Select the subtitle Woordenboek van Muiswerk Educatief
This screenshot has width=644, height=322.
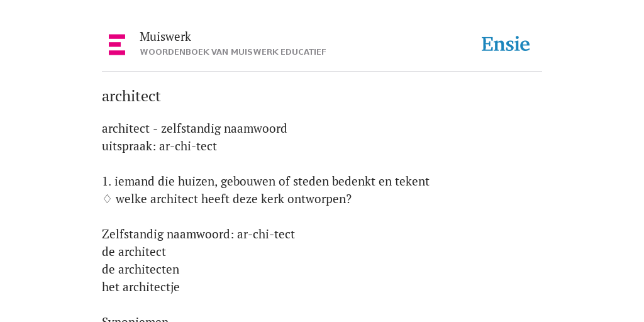[233, 52]
